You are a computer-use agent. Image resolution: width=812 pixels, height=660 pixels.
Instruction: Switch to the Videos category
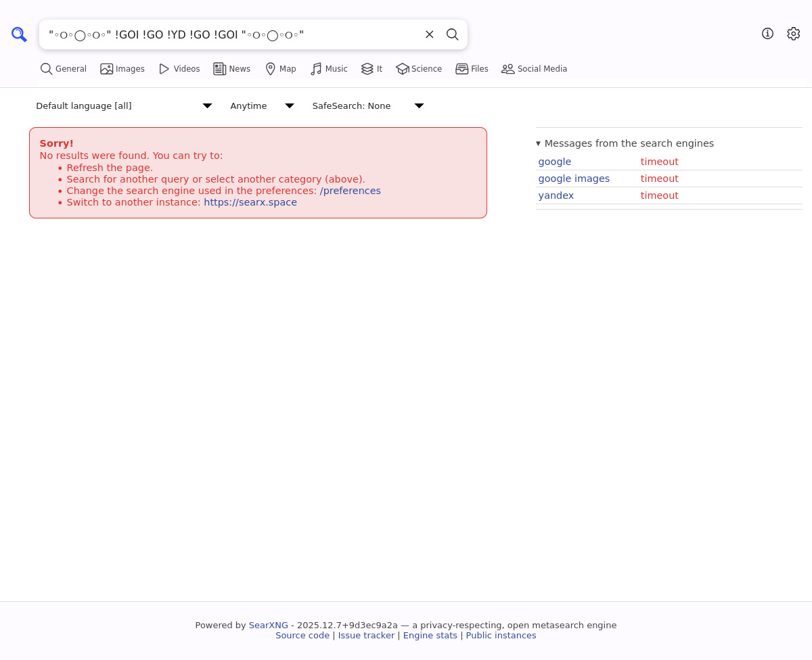pyautogui.click(x=179, y=69)
